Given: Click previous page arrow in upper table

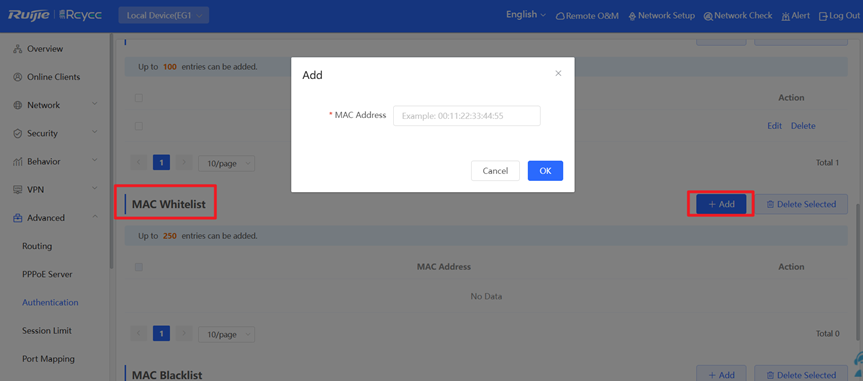Looking at the screenshot, I should [138, 163].
